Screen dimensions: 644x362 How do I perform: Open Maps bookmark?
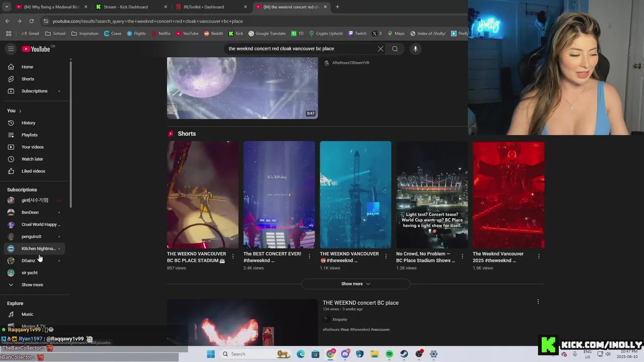click(396, 34)
